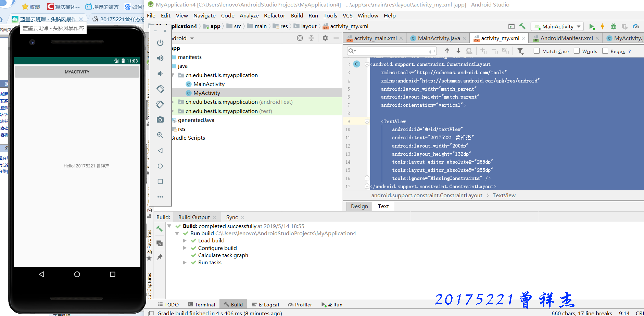Screen dimensions: 644x316
Task: Click emulator toolbar overview square icon
Action: pos(160,181)
